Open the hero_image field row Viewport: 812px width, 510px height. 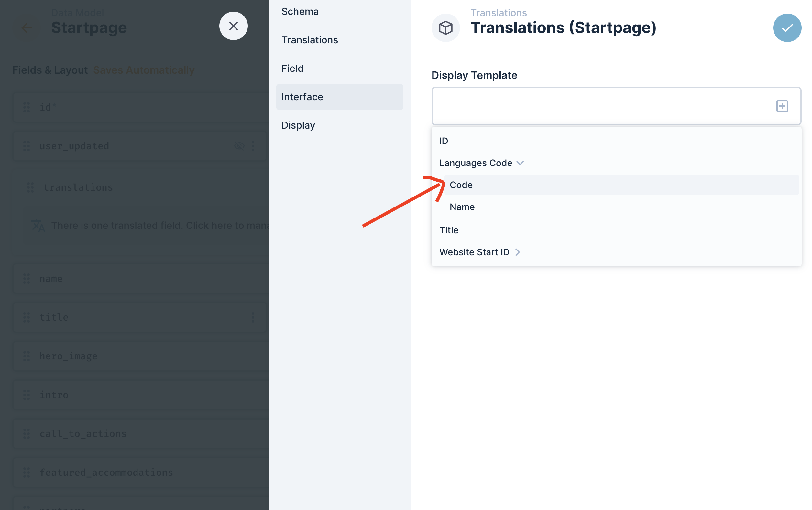click(141, 356)
